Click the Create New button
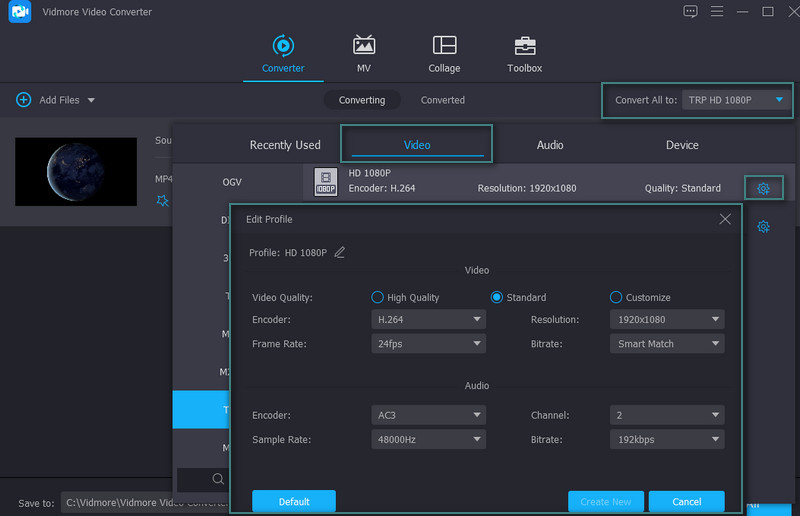The image size is (800, 516). pyautogui.click(x=606, y=501)
